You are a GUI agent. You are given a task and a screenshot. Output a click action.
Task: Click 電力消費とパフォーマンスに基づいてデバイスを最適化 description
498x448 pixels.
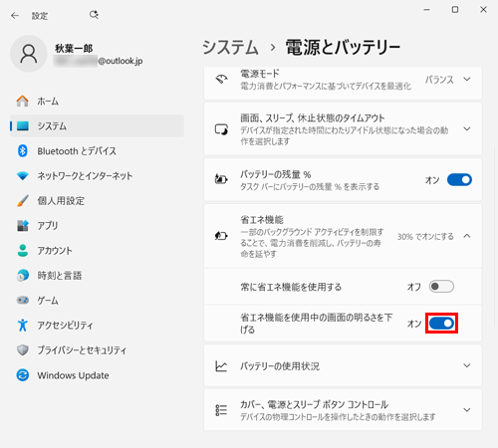pyautogui.click(x=326, y=87)
